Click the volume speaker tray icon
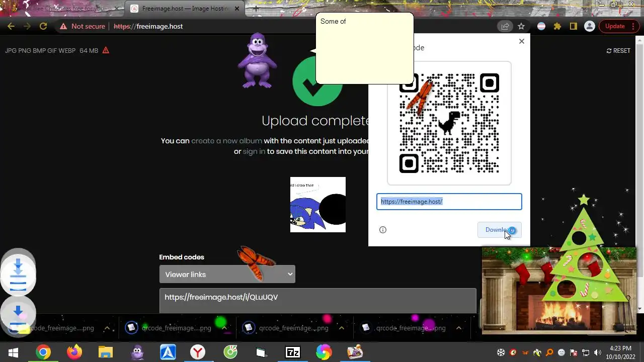The image size is (644, 362). tap(598, 352)
